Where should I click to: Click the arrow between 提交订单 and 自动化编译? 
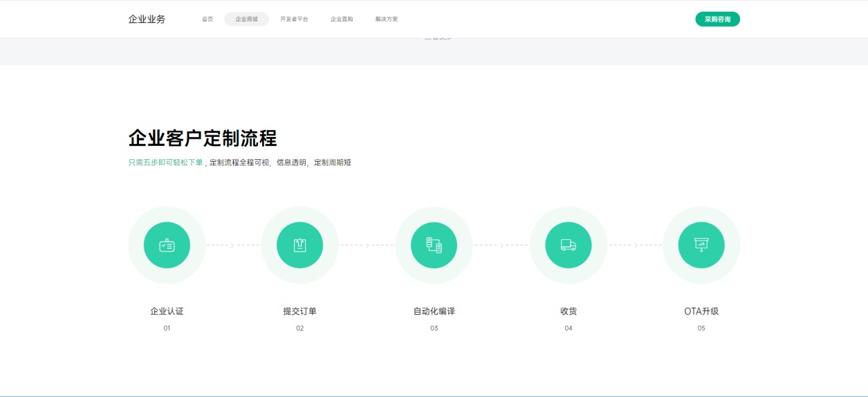pos(367,245)
